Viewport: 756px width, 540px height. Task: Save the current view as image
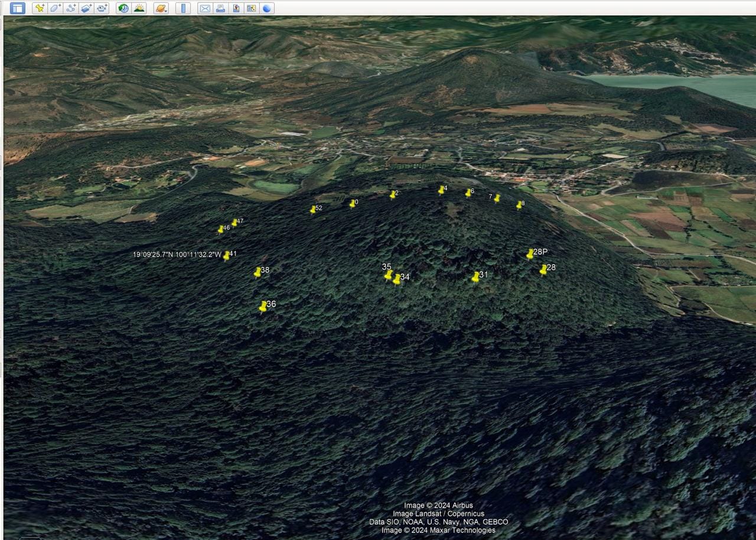(x=236, y=8)
